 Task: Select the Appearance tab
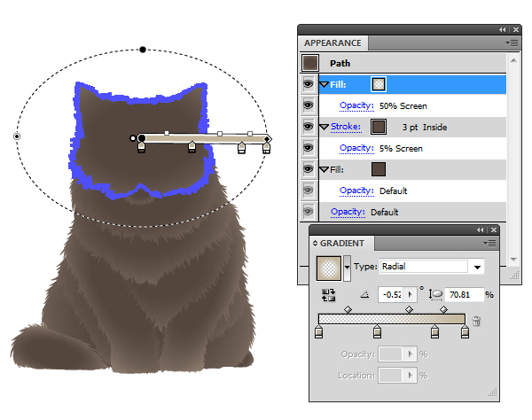[x=332, y=43]
